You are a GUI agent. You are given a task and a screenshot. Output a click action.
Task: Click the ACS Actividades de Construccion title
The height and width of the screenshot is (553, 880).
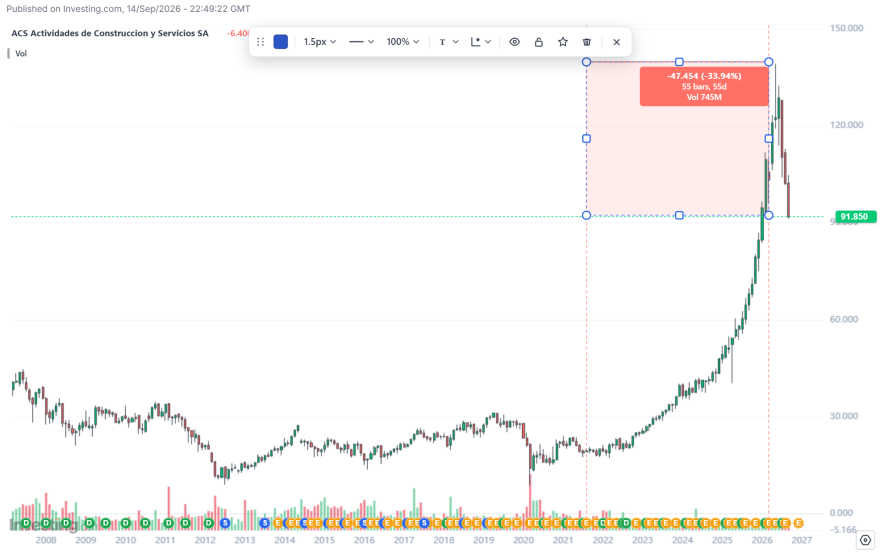(110, 33)
